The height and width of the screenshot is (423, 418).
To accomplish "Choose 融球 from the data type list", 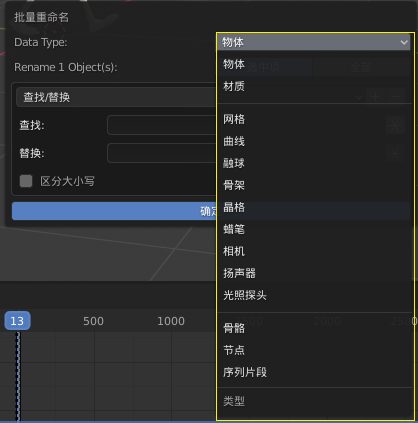I will coord(315,163).
